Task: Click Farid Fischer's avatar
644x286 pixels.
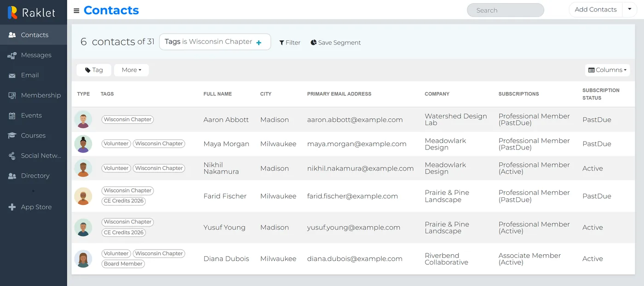Action: (83, 196)
